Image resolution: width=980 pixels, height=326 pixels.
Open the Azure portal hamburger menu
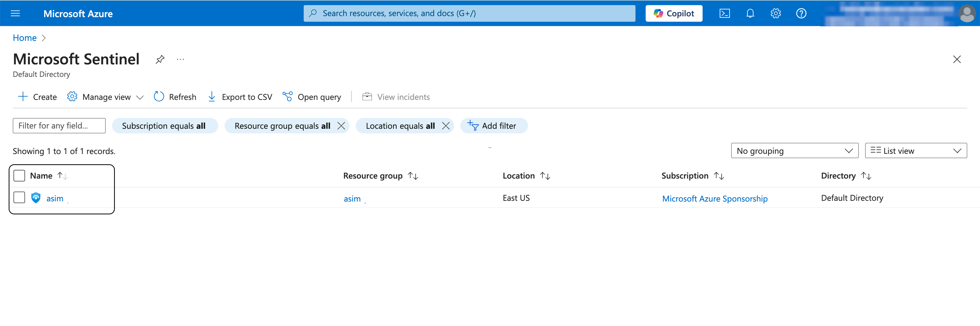tap(15, 14)
